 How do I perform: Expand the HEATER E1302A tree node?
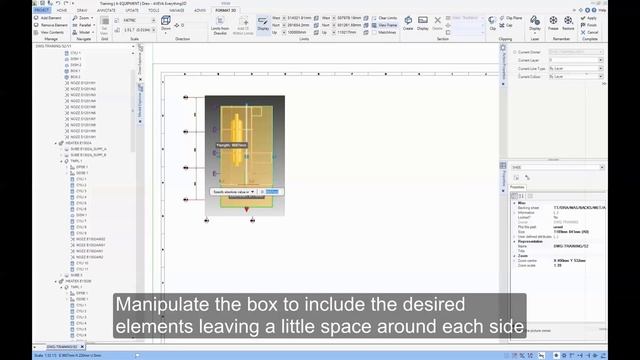click(56, 143)
